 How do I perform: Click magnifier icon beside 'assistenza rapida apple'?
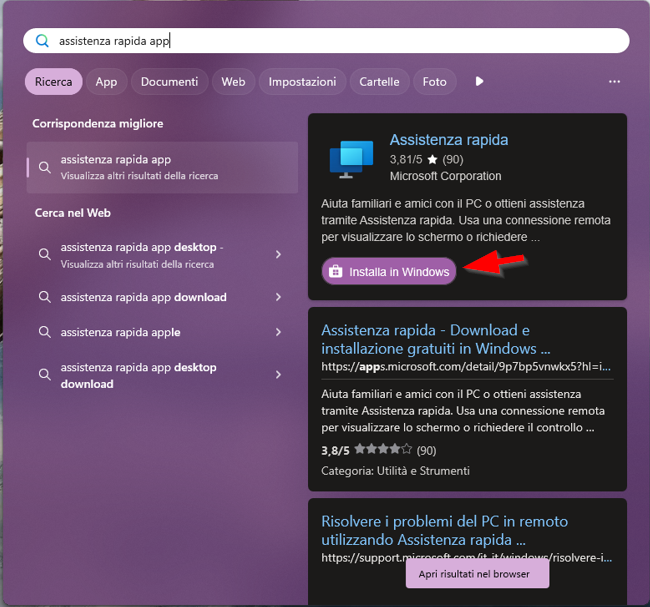pos(45,332)
